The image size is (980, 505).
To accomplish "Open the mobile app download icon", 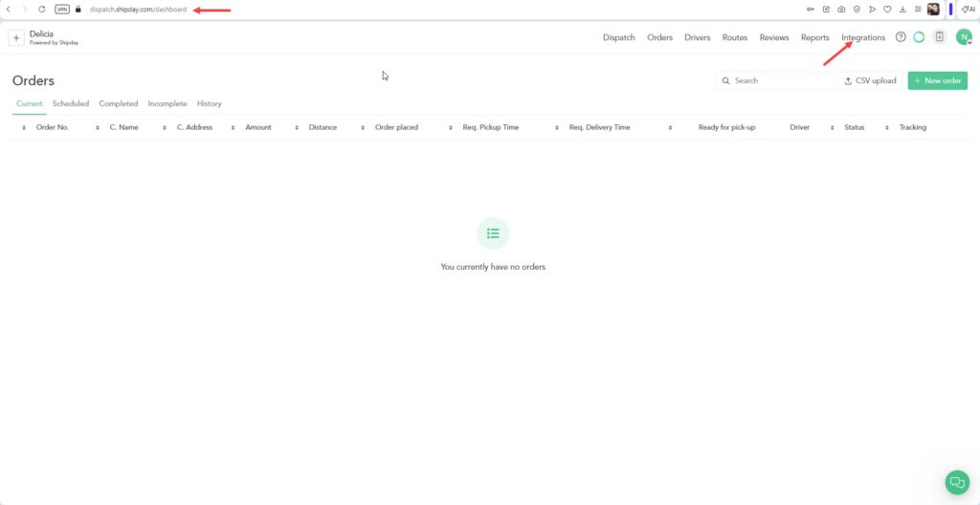I will click(940, 37).
